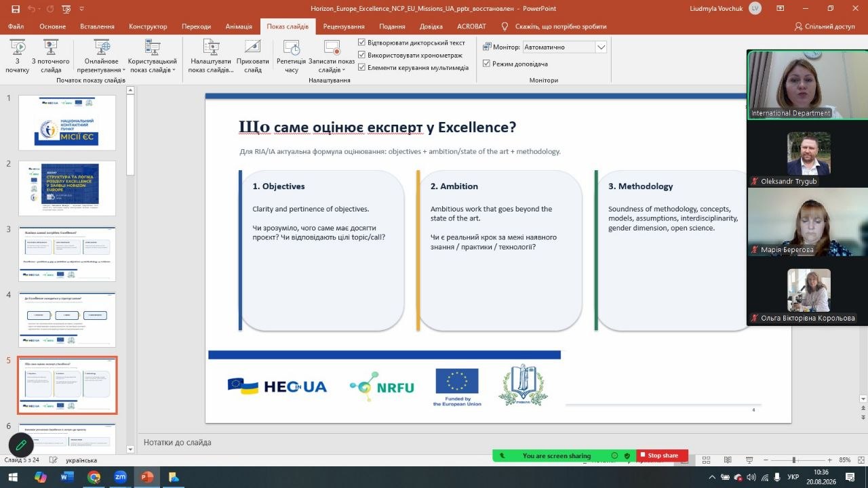
Task: Click 'Приховати слайд' icon
Action: tap(252, 47)
